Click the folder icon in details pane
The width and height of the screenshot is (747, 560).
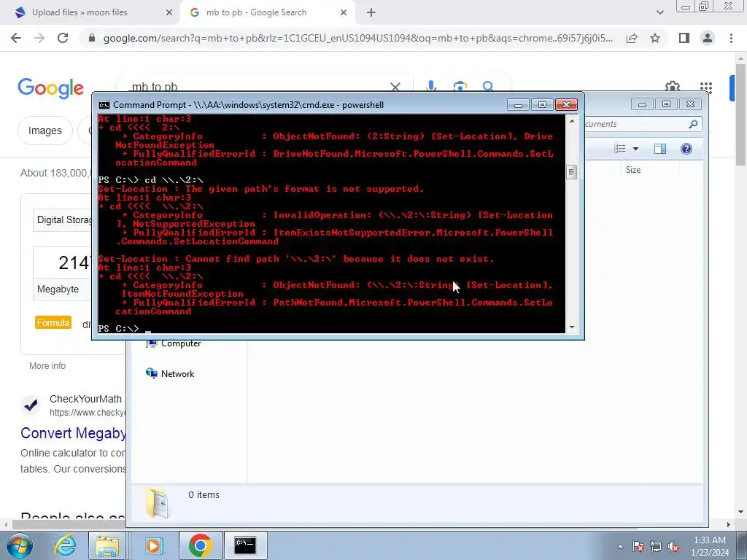[158, 502]
